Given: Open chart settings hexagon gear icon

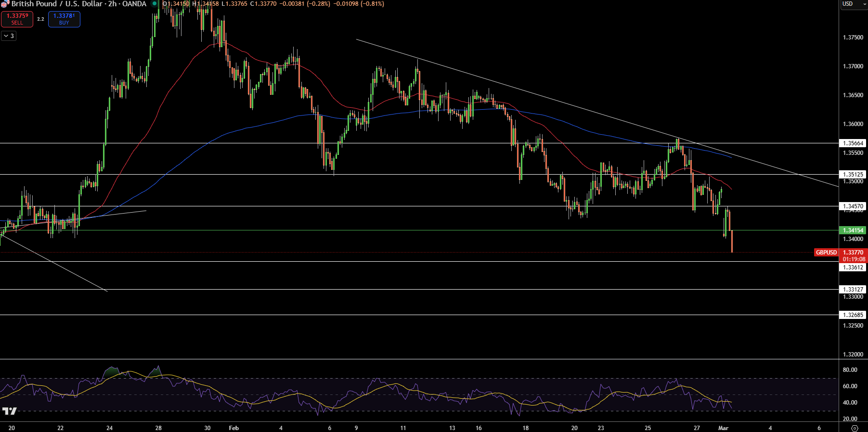Looking at the screenshot, I should tap(855, 428).
